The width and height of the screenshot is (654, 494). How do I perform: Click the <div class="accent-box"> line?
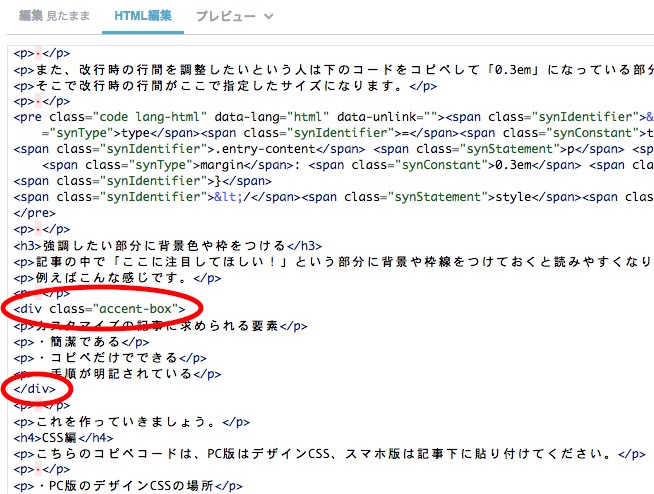[x=99, y=309]
